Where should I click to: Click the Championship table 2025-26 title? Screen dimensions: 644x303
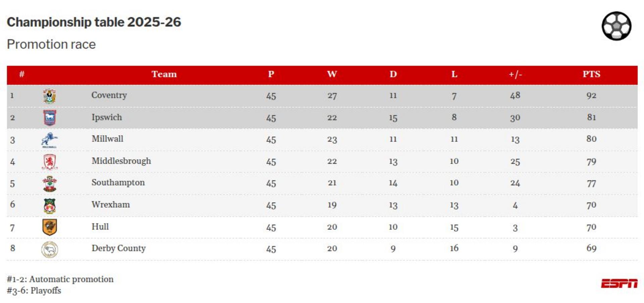94,22
